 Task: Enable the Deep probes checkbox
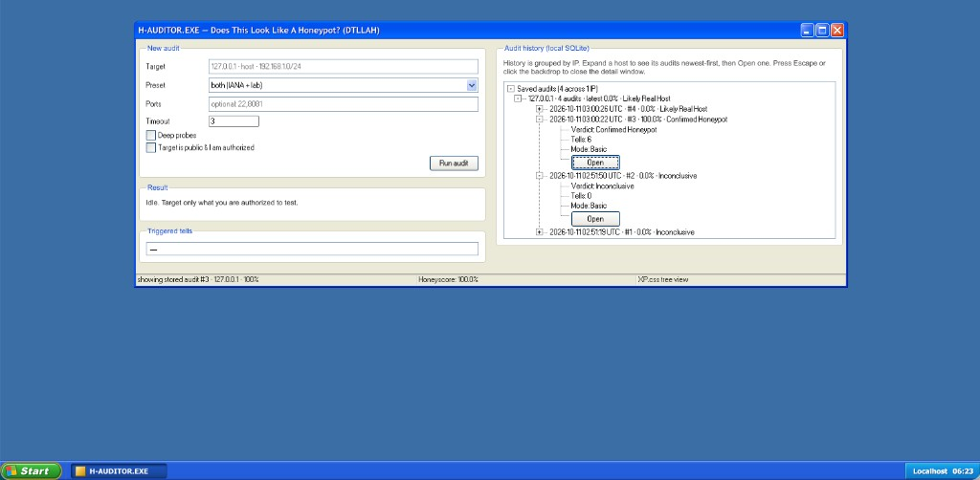click(150, 135)
